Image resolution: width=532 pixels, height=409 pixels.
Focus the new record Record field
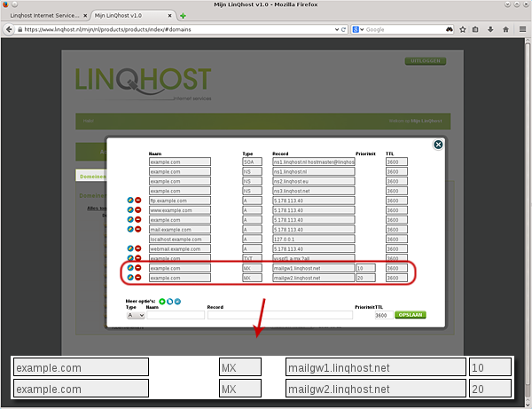pyautogui.click(x=280, y=315)
